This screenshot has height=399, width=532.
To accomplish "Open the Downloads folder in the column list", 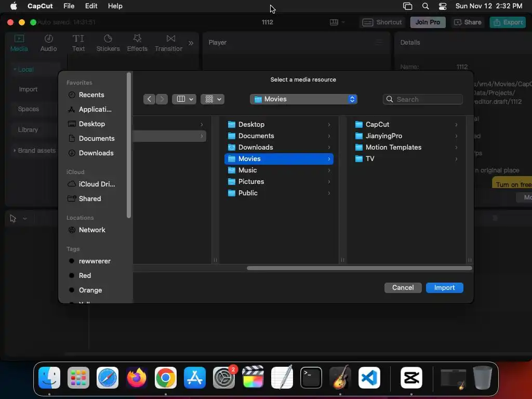I will (279, 147).
